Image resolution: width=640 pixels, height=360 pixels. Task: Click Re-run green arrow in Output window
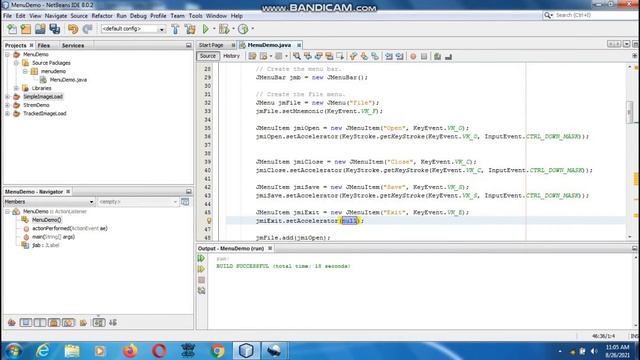[x=201, y=258]
